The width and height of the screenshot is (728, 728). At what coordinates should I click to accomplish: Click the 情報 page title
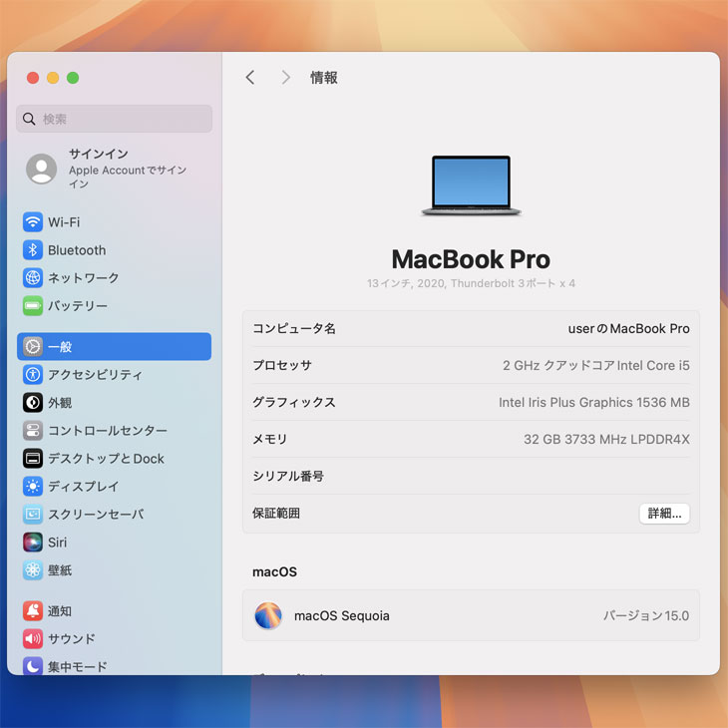click(323, 77)
